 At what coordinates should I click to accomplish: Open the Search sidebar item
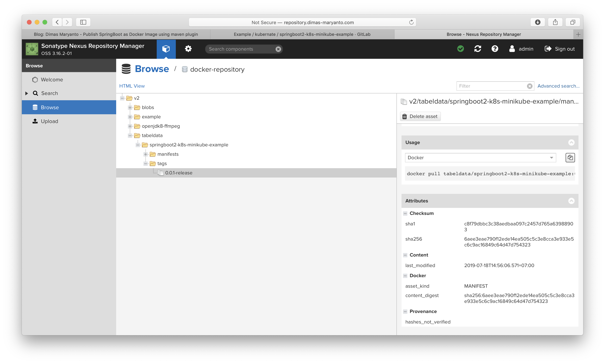[49, 93]
